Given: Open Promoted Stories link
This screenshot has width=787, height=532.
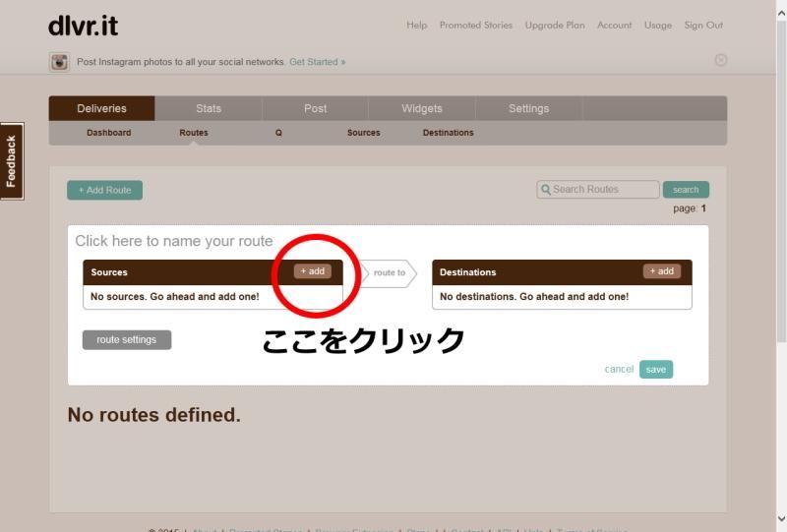Looking at the screenshot, I should [x=476, y=26].
